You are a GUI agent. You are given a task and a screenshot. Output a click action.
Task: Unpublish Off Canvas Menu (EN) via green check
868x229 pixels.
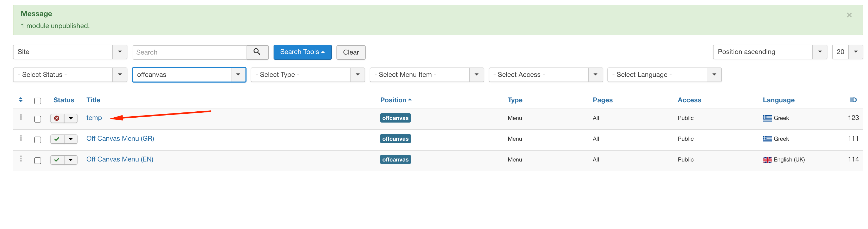point(57,160)
